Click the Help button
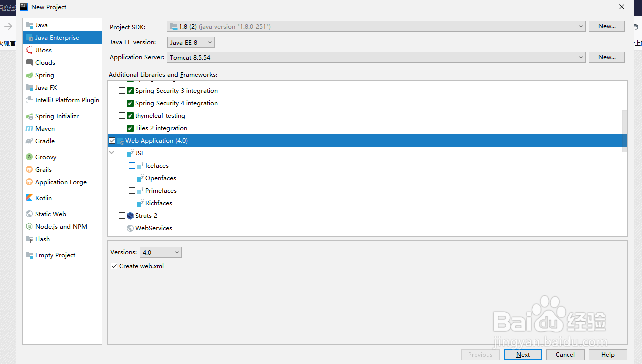 click(x=608, y=355)
